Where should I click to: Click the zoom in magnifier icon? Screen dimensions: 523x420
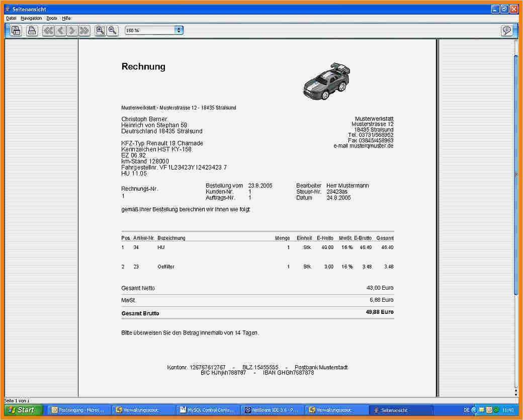pos(100,31)
